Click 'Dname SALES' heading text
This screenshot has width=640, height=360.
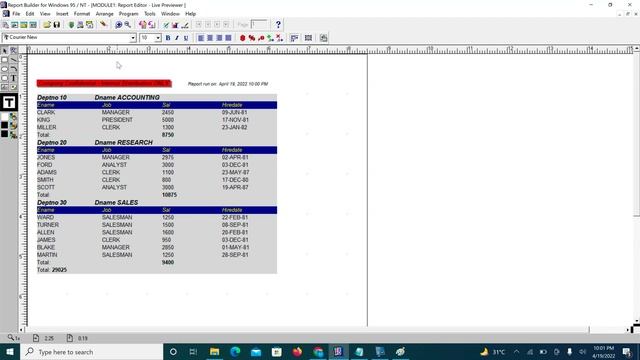pos(116,202)
